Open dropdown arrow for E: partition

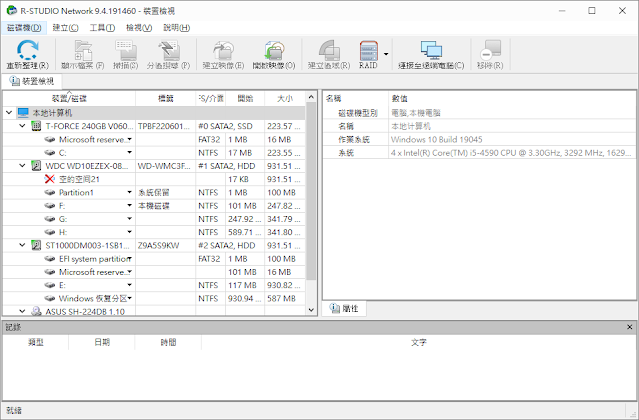coord(130,285)
